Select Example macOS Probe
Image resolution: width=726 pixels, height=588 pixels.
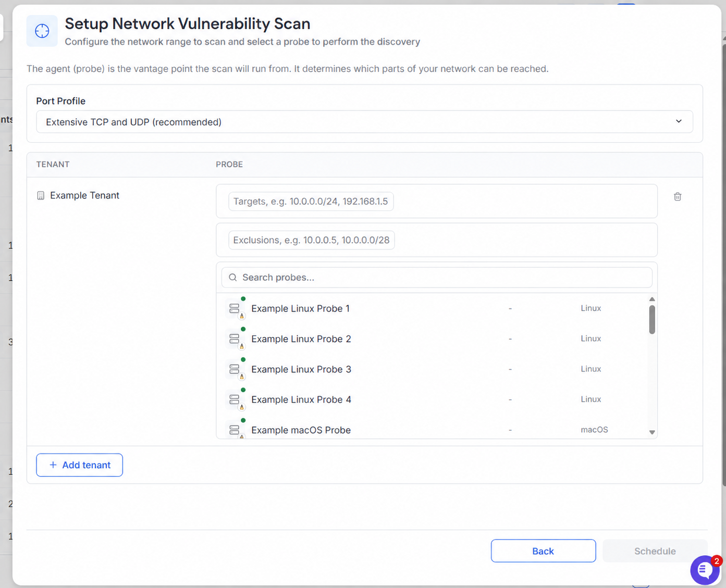click(433, 430)
